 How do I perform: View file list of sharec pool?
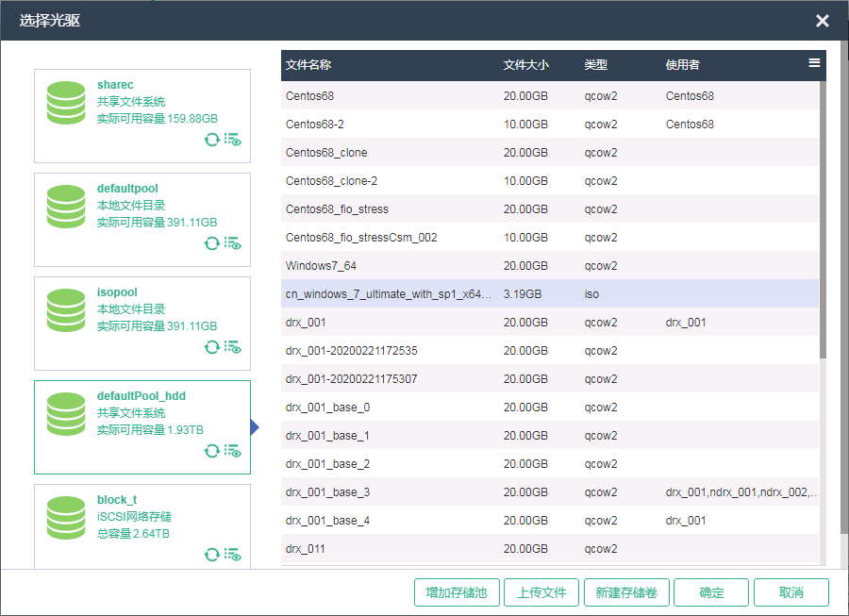pyautogui.click(x=233, y=140)
